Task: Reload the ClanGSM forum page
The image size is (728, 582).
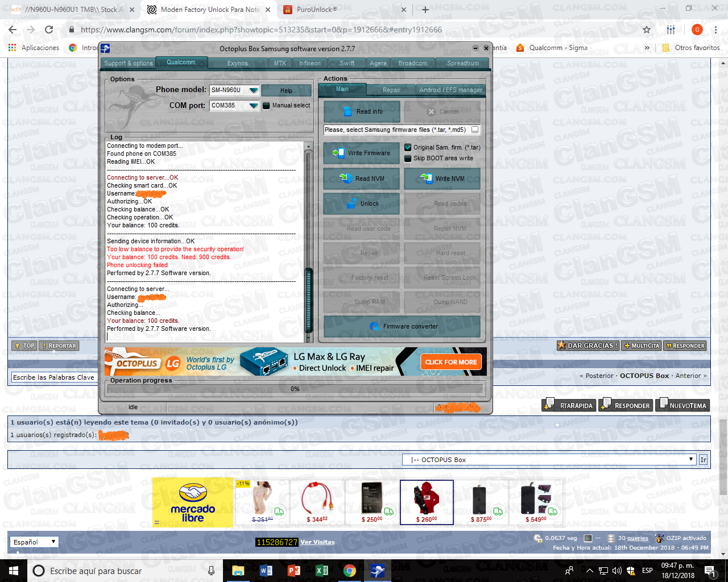Action: click(49, 30)
